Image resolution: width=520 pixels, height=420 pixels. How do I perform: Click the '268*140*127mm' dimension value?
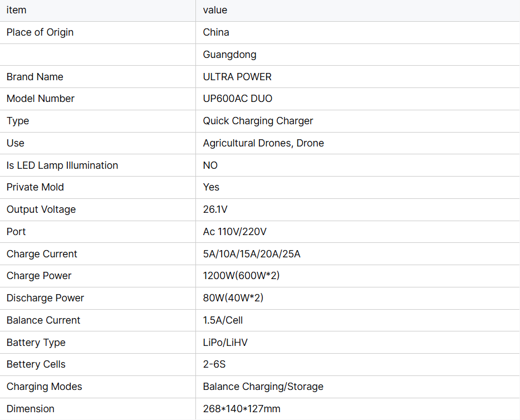242,409
